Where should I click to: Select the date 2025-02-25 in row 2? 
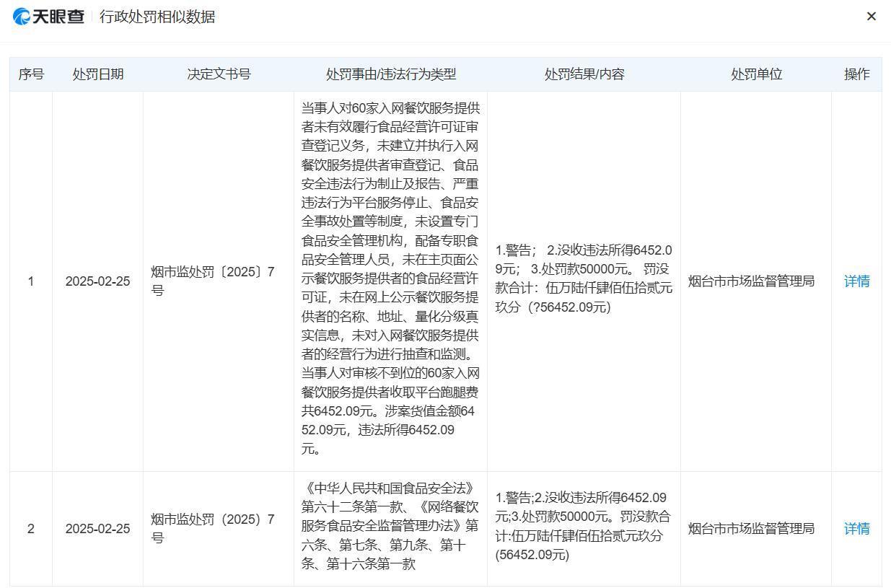97,529
